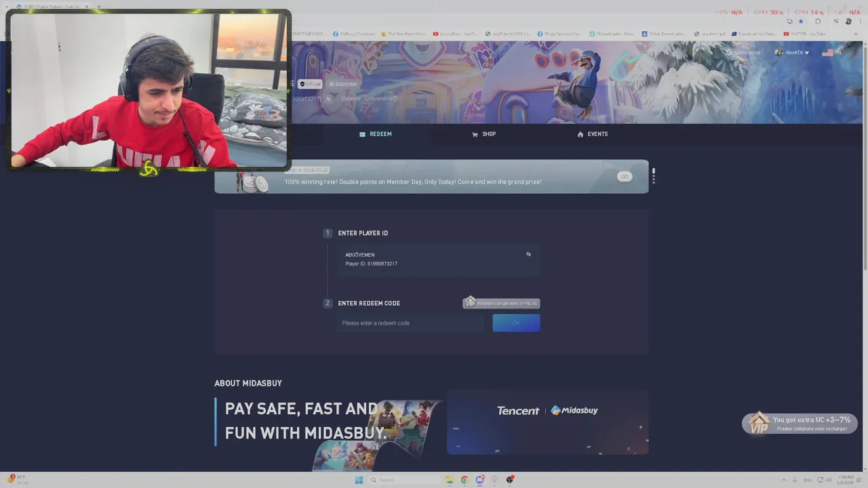Viewport: 868px width, 488px height.
Task: Click the Player ID 51990973217 text
Action: click(x=371, y=264)
